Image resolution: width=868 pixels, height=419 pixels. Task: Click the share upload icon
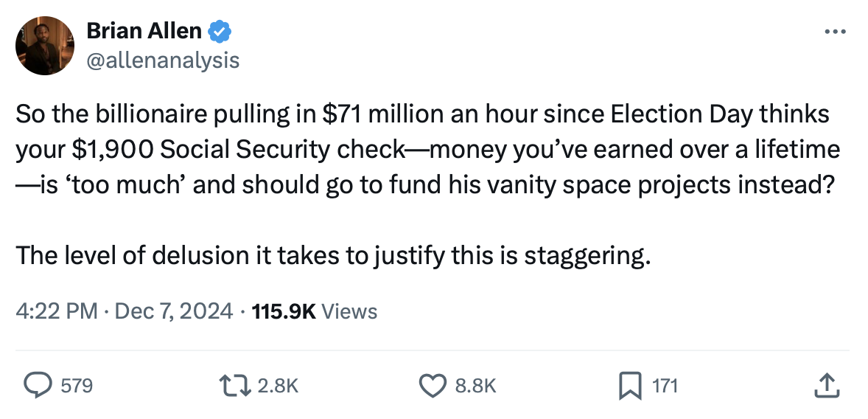pos(825,384)
